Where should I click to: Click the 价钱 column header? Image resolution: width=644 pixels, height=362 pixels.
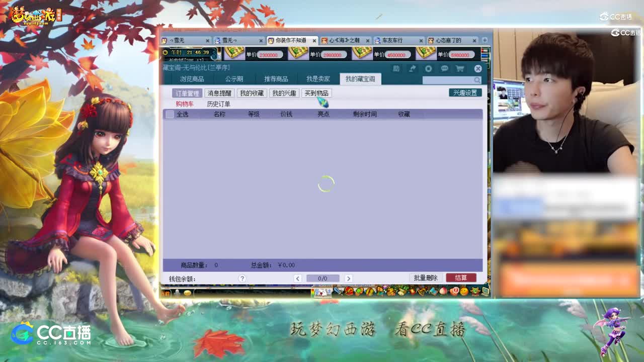pos(286,114)
